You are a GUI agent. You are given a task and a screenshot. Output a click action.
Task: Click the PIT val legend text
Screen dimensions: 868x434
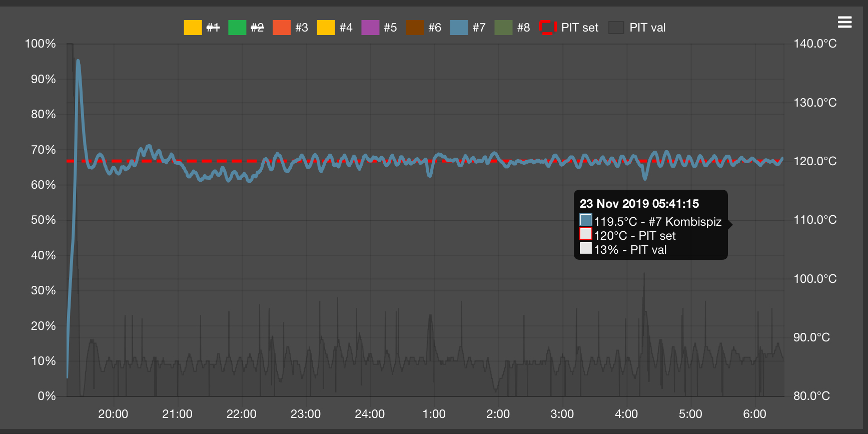(x=647, y=28)
